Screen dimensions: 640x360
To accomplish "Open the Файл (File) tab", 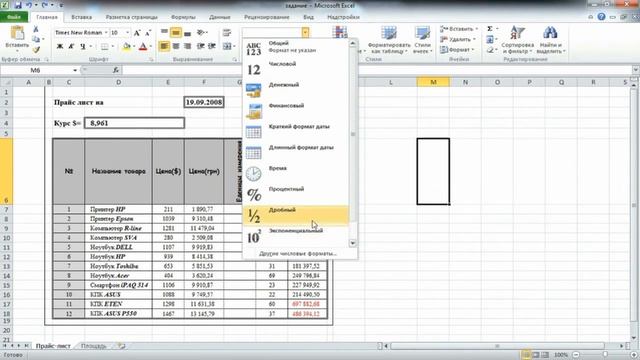I will click(14, 17).
